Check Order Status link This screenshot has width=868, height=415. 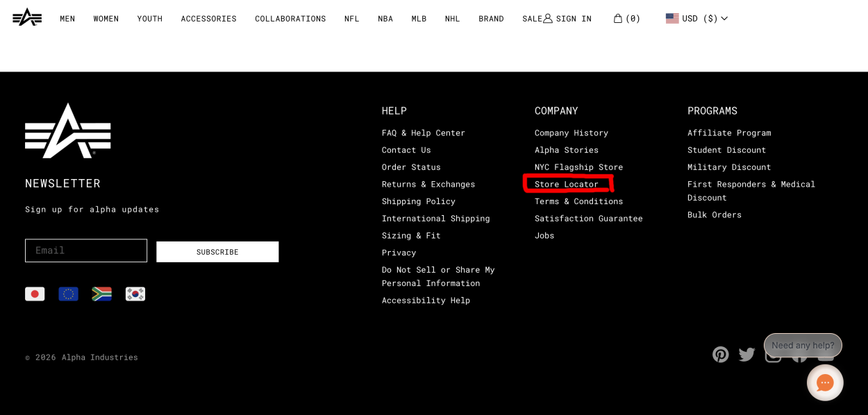point(411,167)
